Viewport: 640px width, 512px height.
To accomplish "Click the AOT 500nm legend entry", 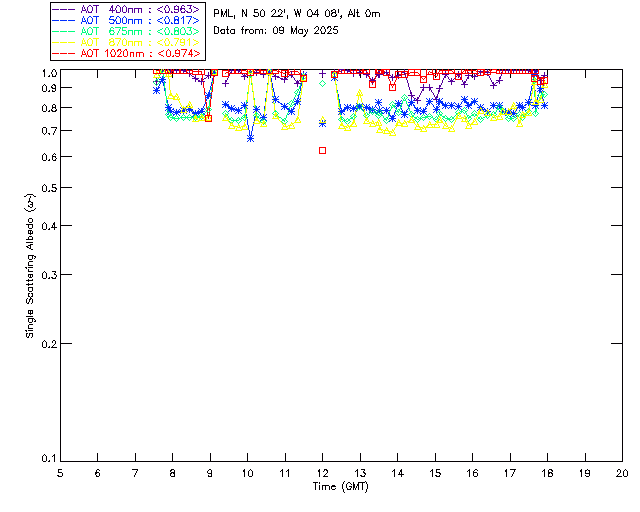I will [126, 20].
